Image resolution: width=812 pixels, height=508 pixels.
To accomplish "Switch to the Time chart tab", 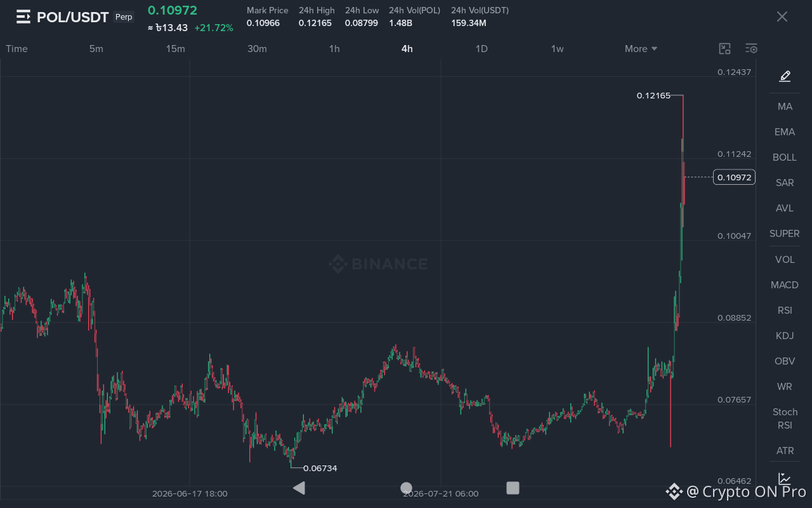I will pos(16,49).
